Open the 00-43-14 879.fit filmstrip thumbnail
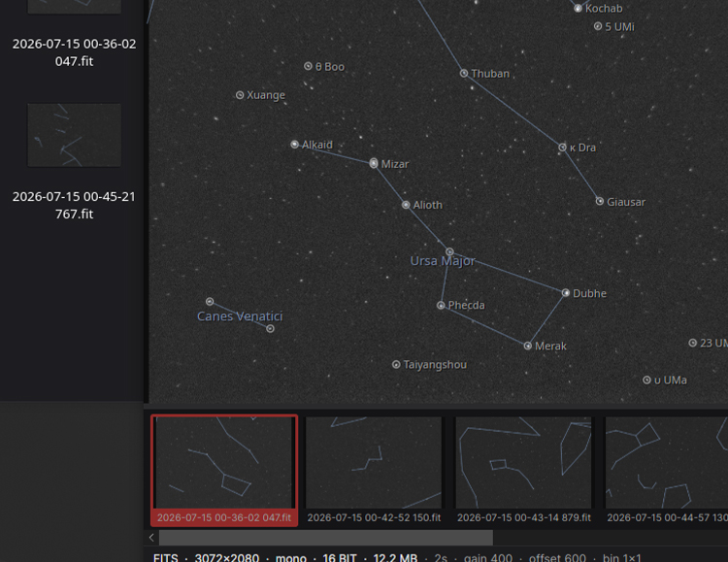Viewport: 728px width, 562px height. click(x=524, y=462)
